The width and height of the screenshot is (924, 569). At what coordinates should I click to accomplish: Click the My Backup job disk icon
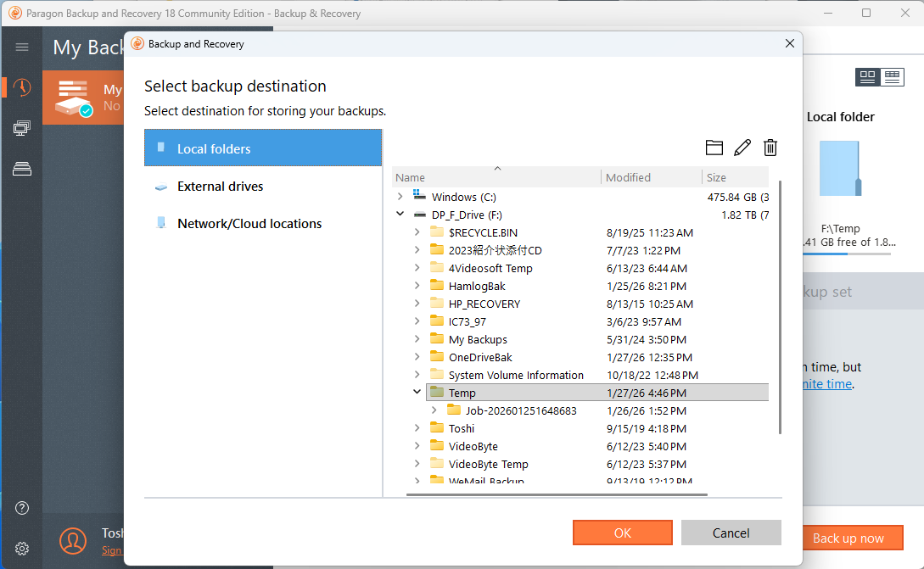73,98
